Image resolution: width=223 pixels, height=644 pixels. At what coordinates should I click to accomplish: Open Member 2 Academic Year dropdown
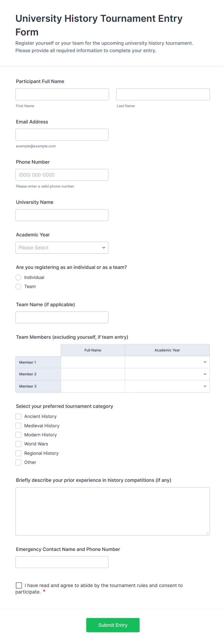[167, 374]
